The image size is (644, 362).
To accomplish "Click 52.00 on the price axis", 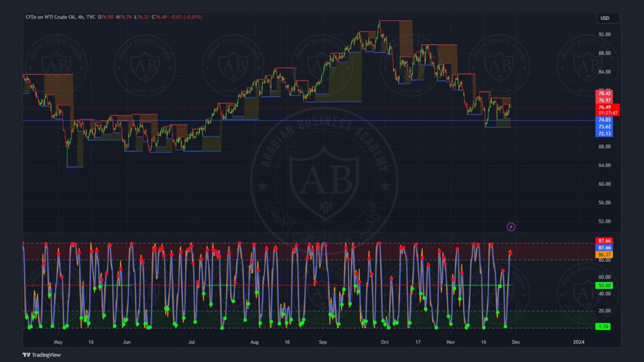I will coord(605,221).
